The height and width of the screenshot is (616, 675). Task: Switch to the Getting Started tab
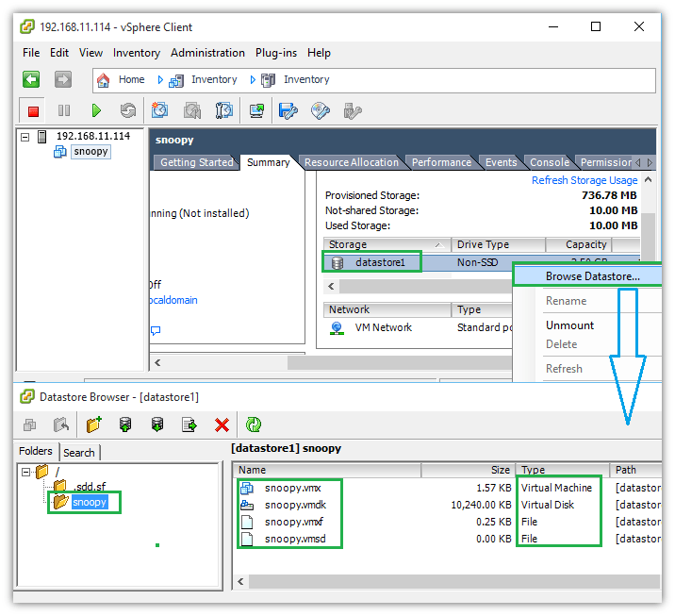pos(196,162)
